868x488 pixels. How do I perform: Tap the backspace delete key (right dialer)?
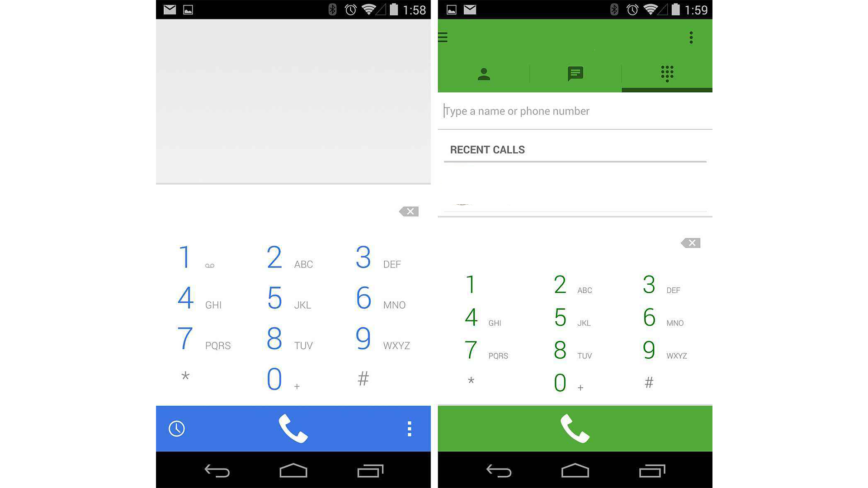(x=690, y=243)
